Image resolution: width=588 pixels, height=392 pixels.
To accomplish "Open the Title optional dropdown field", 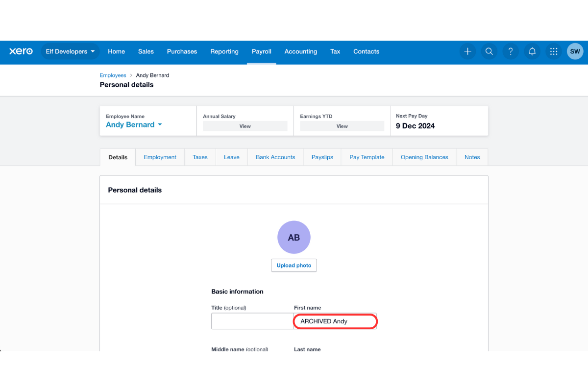I will pyautogui.click(x=252, y=321).
